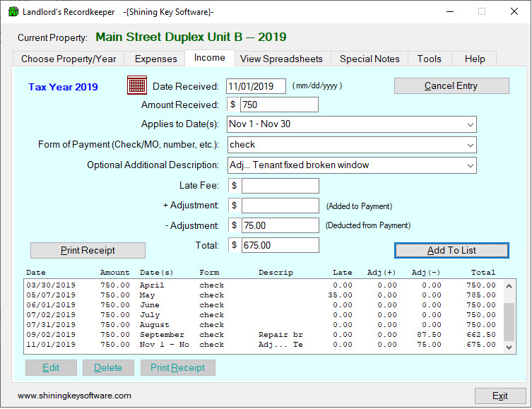Click the green house app icon
Viewport: 532px width, 409px height.
(x=13, y=11)
